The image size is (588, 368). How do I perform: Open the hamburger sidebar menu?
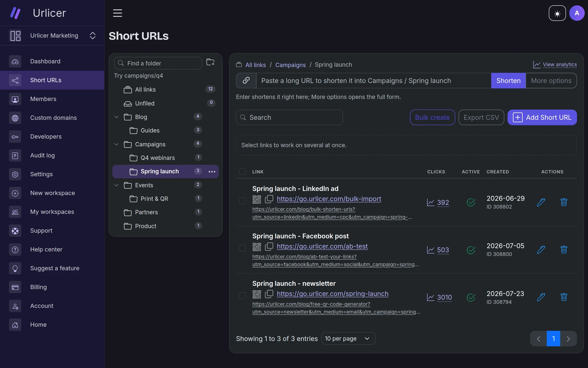tap(118, 13)
